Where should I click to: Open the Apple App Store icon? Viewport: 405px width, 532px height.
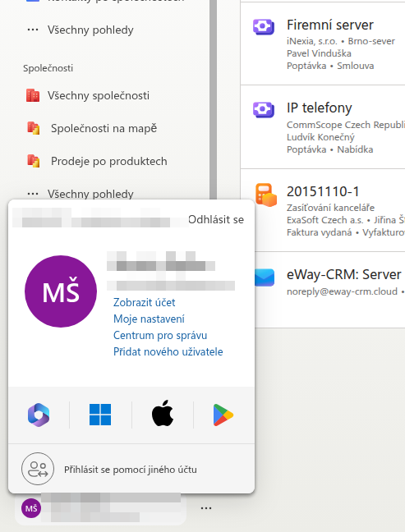(163, 414)
